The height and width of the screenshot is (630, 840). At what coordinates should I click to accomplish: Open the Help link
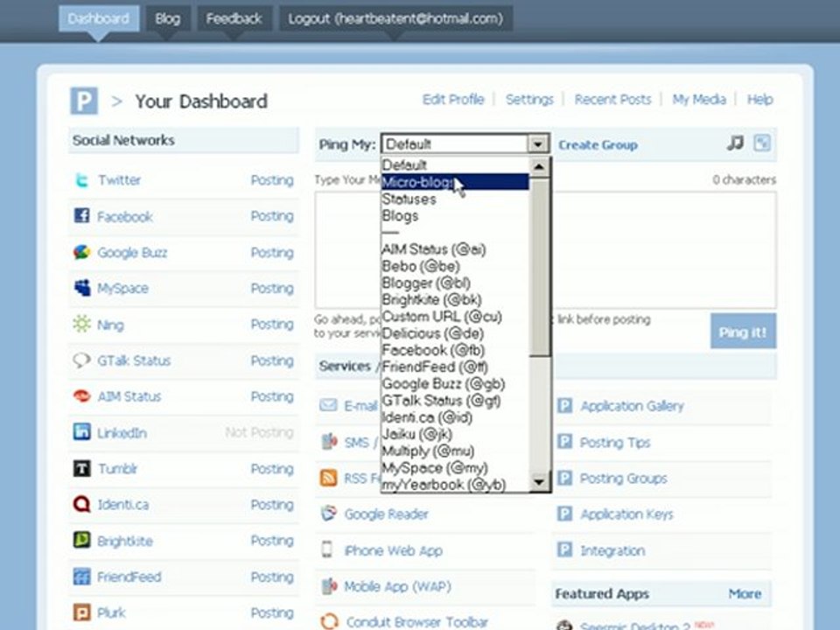pyautogui.click(x=759, y=100)
